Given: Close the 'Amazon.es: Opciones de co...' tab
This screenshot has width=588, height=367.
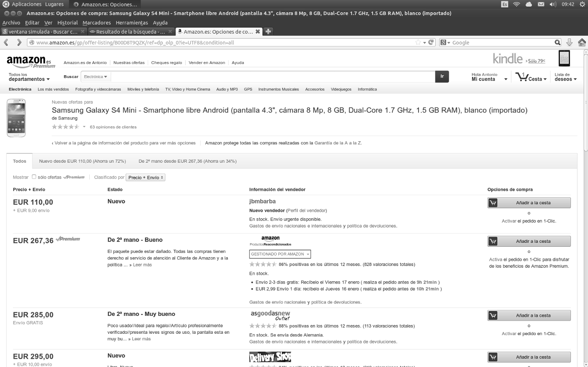Looking at the screenshot, I should point(258,31).
